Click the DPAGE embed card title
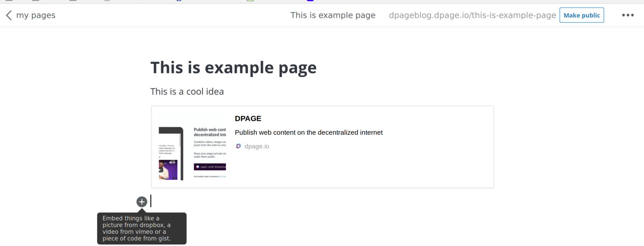This screenshot has width=644, height=246. pyautogui.click(x=248, y=118)
